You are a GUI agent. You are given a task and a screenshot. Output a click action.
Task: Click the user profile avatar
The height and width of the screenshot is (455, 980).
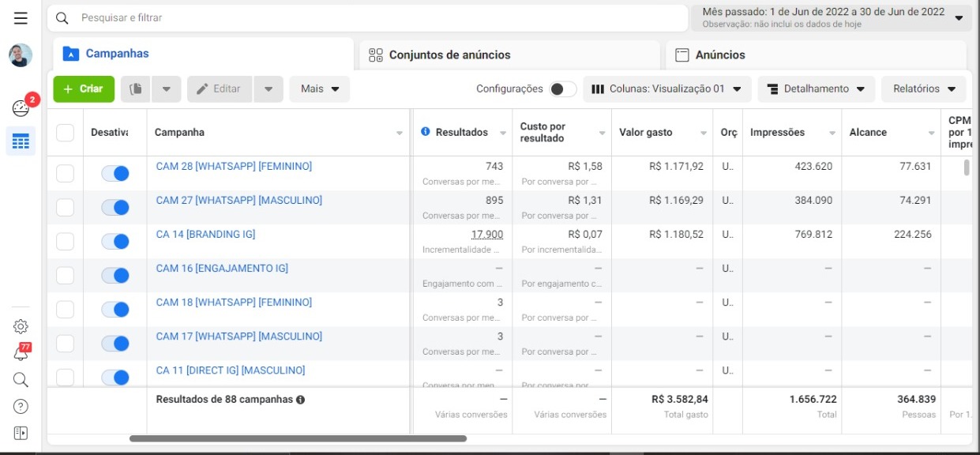(x=21, y=55)
